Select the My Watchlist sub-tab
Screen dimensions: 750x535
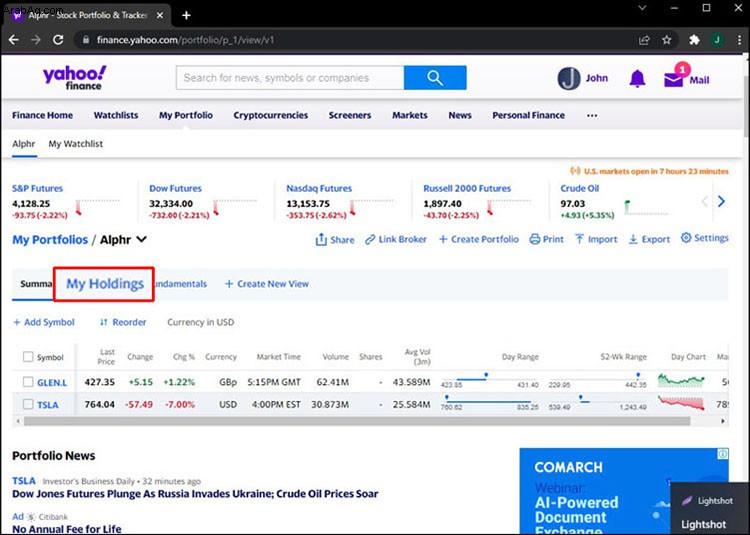pos(76,143)
